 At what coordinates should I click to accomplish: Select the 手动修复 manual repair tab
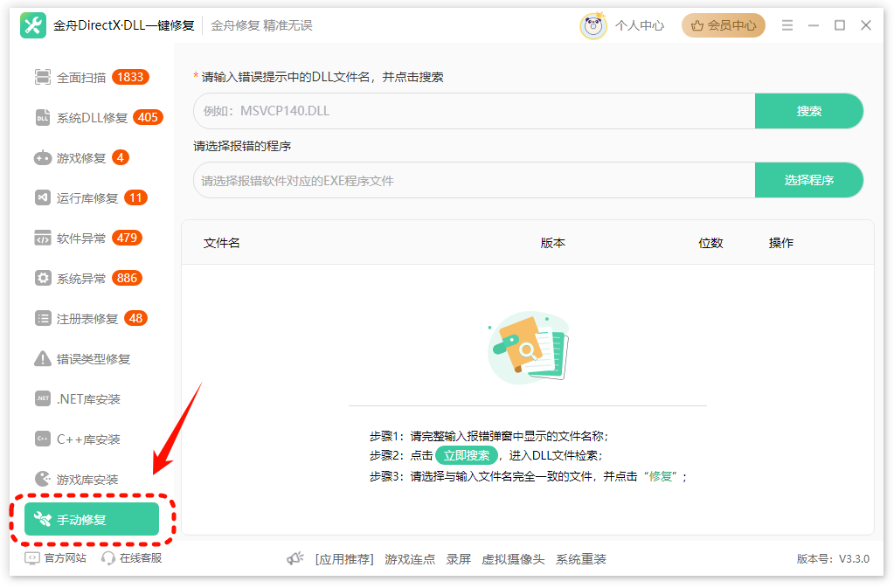click(x=92, y=520)
